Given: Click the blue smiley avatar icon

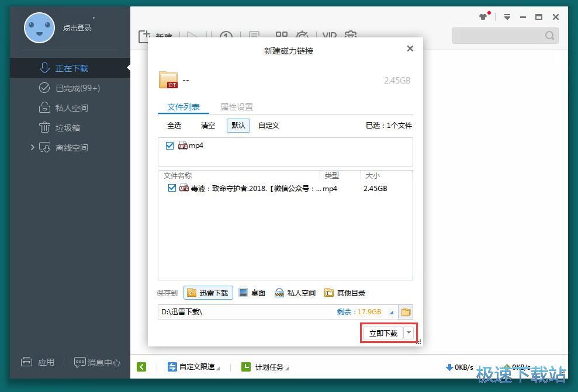Looking at the screenshot, I should pyautogui.click(x=39, y=28).
